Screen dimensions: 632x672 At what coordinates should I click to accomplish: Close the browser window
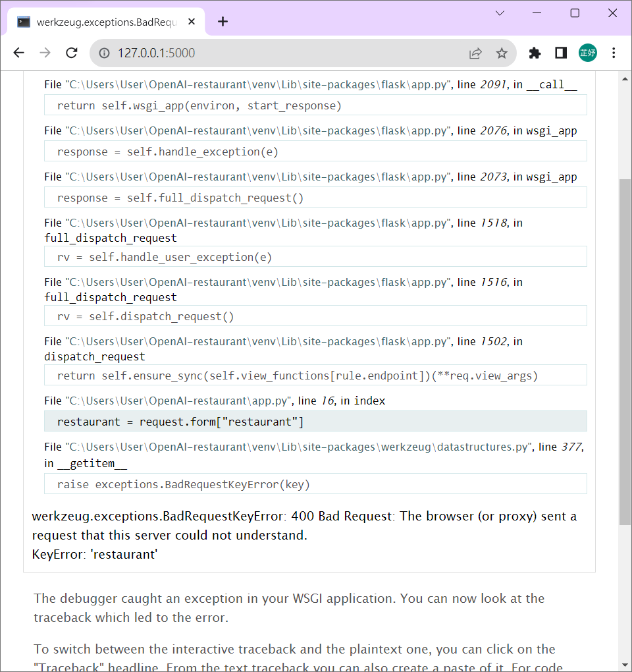[x=612, y=13]
